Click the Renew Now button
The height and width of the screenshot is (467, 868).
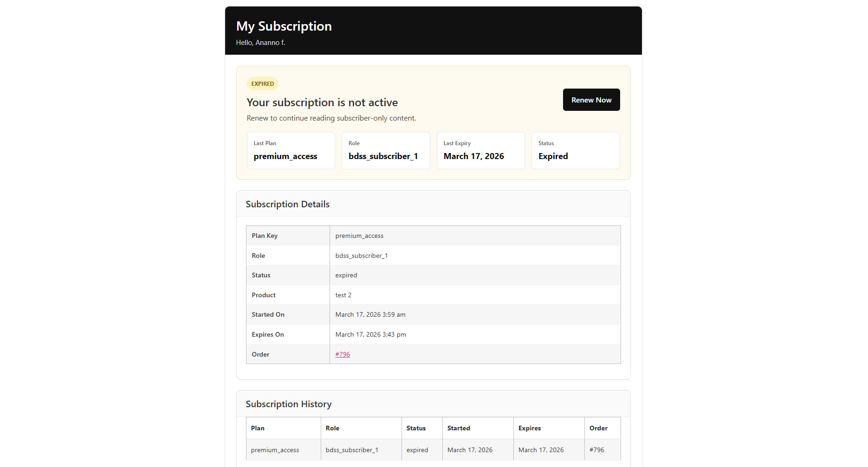[591, 100]
